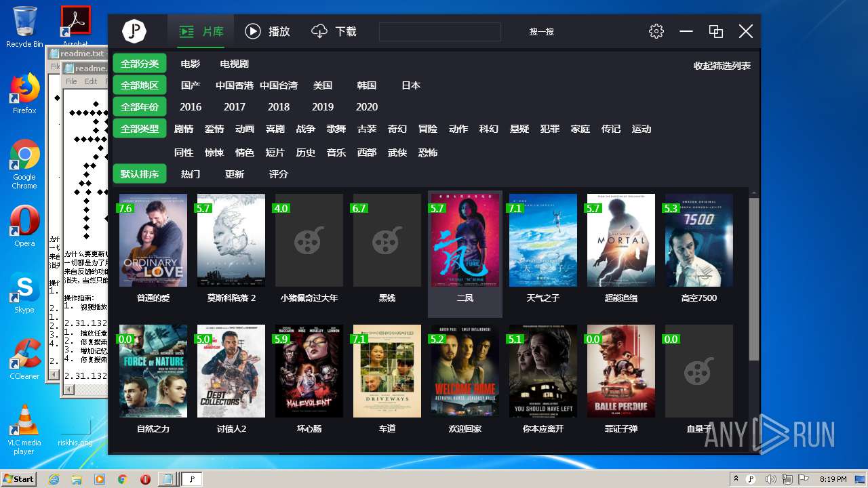Open the 讨债人2 Debt Collectors poster
The height and width of the screenshot is (488, 868).
231,371
